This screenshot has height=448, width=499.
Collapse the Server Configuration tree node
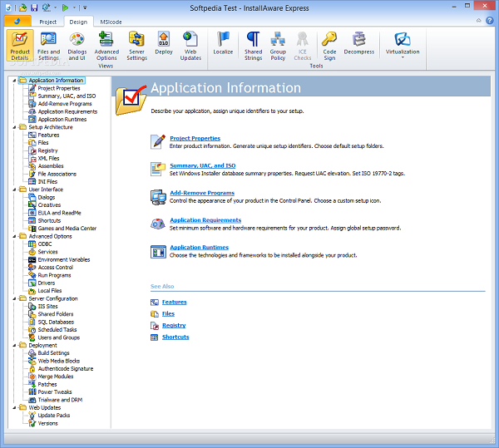pos(14,298)
